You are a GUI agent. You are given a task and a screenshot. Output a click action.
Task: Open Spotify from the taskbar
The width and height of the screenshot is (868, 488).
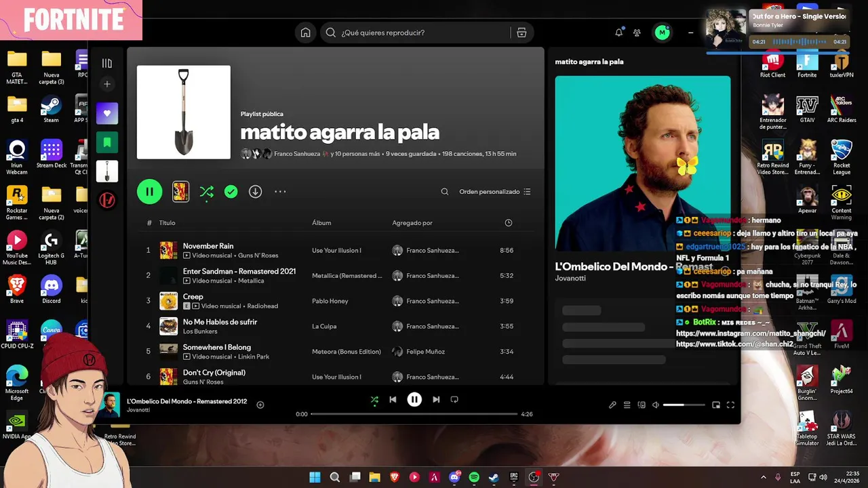474,477
